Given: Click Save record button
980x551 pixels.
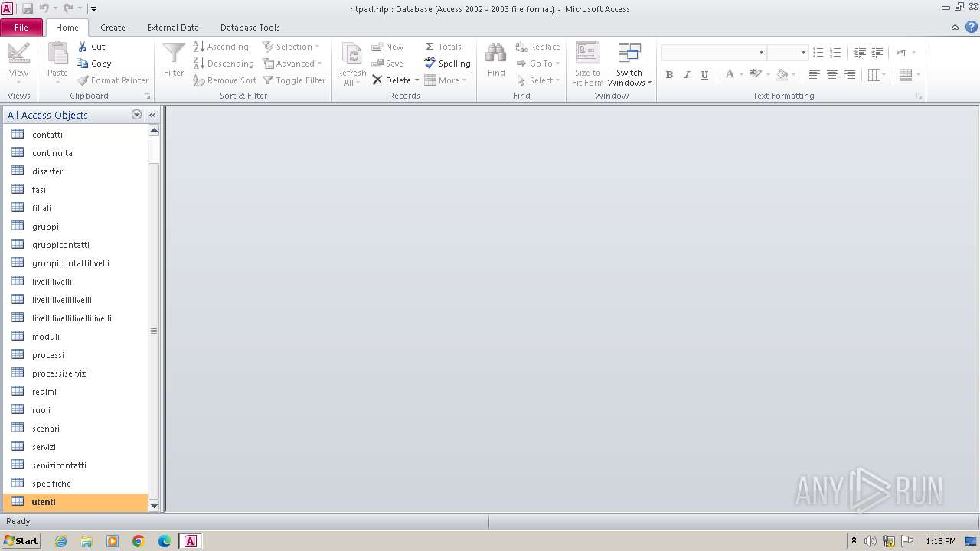Looking at the screenshot, I should click(387, 64).
